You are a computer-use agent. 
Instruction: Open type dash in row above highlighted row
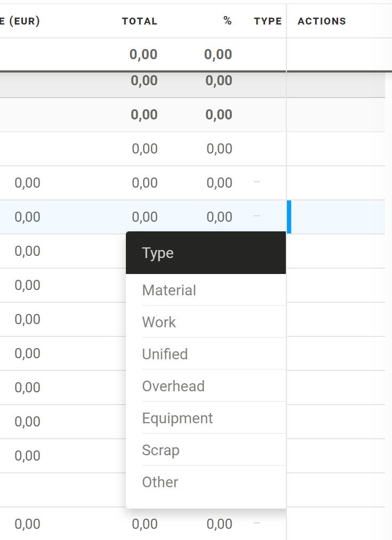coord(257,182)
